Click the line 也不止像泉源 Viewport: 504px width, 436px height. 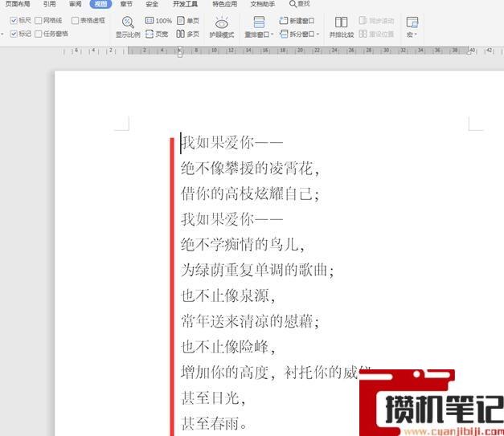pyautogui.click(x=227, y=295)
